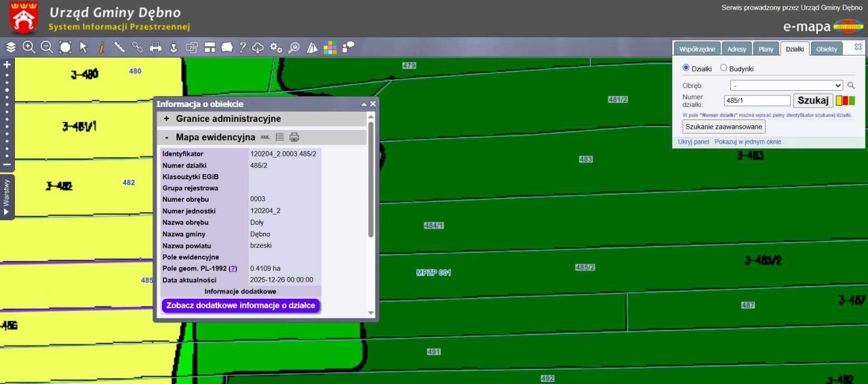Select the distance measuring ruler tool
This screenshot has height=384, width=868.
tap(120, 47)
